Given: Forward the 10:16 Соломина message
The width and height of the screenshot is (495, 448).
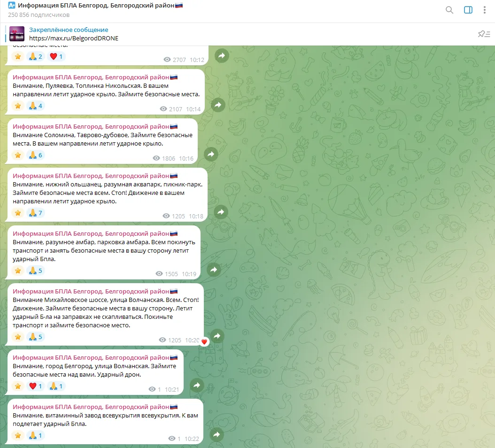Looking at the screenshot, I should tap(211, 154).
